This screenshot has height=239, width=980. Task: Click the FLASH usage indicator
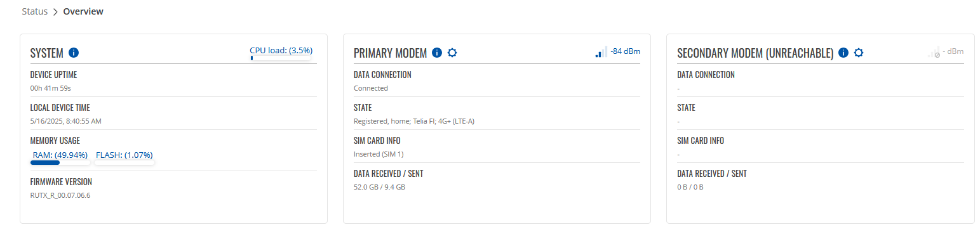pyautogui.click(x=124, y=155)
